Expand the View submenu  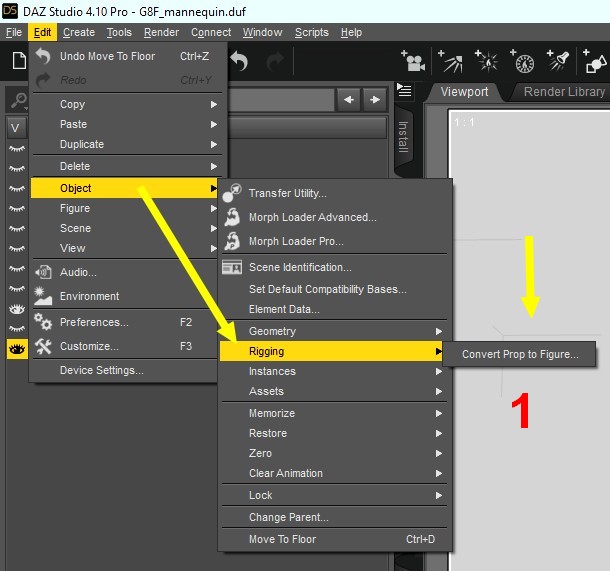(x=124, y=248)
